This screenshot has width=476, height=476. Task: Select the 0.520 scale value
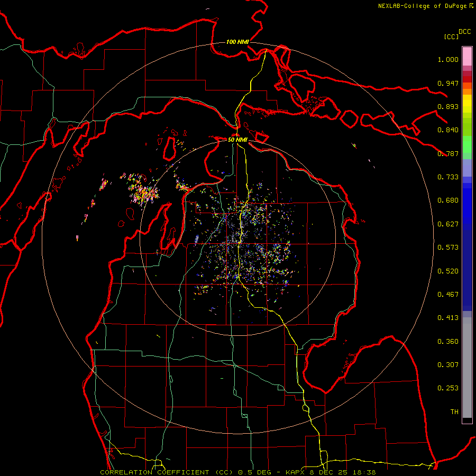[x=448, y=271]
